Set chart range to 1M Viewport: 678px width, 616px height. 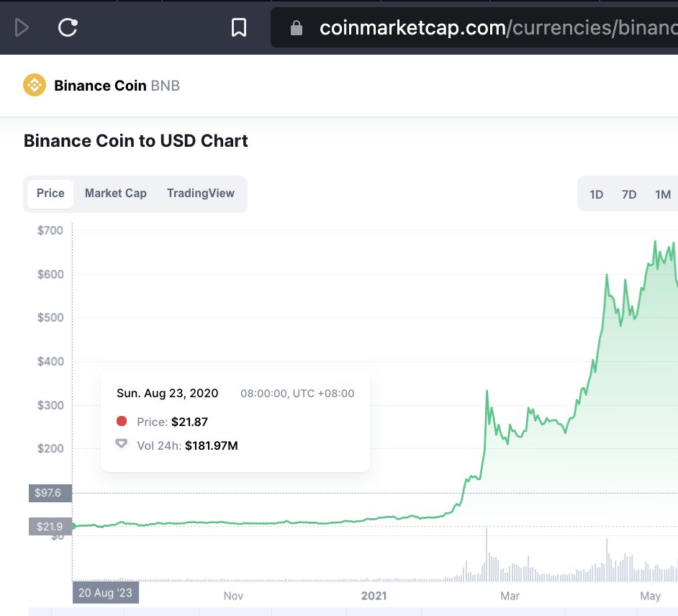pyautogui.click(x=663, y=195)
